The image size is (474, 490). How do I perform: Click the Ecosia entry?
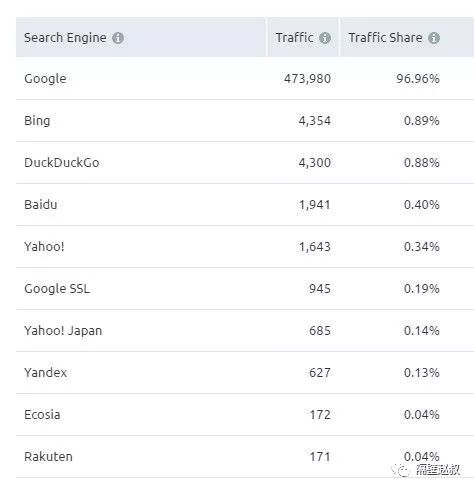pyautogui.click(x=42, y=415)
